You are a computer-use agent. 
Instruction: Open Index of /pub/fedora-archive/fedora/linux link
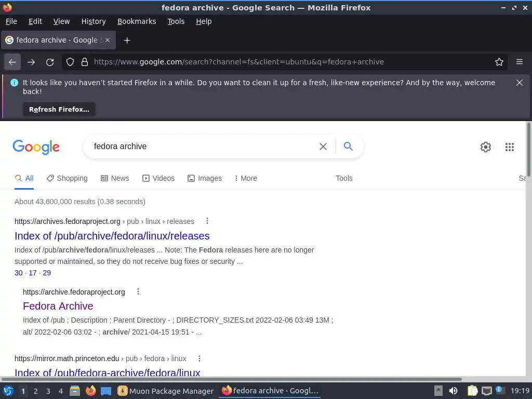tap(107, 373)
